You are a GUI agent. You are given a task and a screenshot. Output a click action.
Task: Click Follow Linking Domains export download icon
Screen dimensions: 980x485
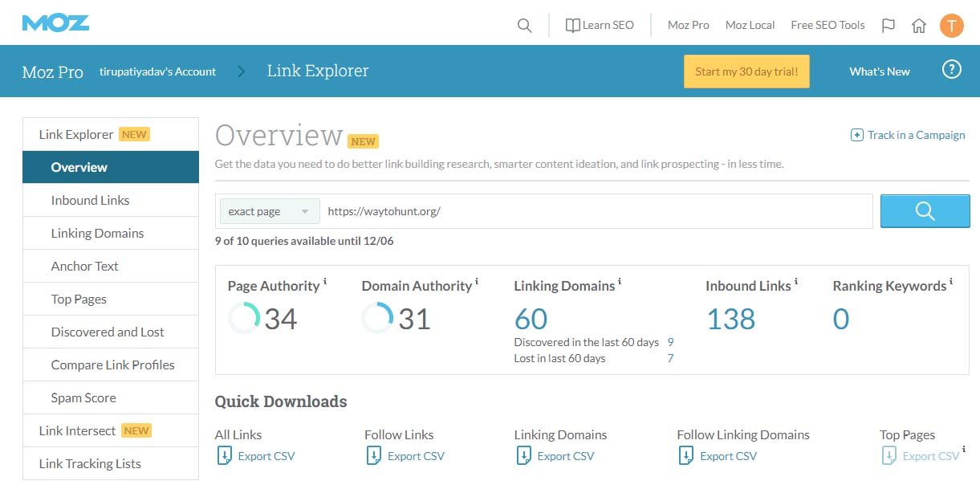point(686,456)
